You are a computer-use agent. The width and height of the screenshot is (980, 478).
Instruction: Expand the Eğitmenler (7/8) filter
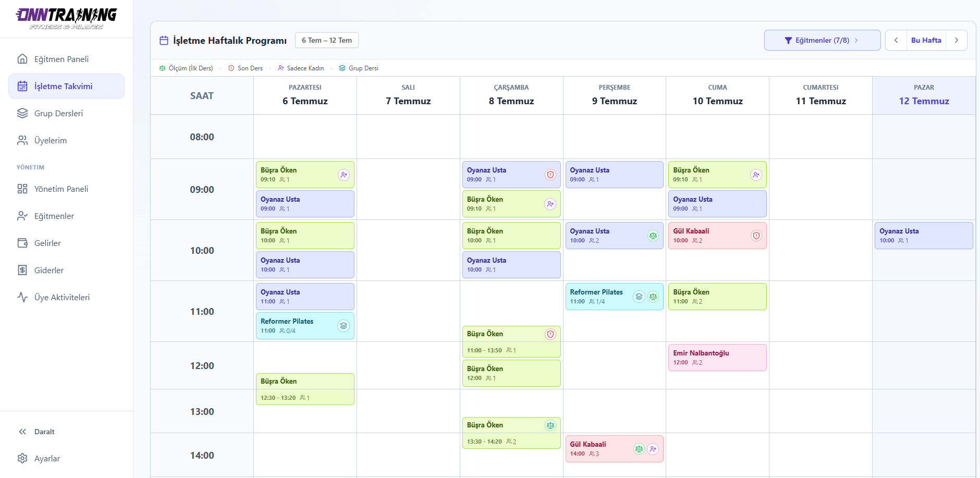[x=822, y=40]
